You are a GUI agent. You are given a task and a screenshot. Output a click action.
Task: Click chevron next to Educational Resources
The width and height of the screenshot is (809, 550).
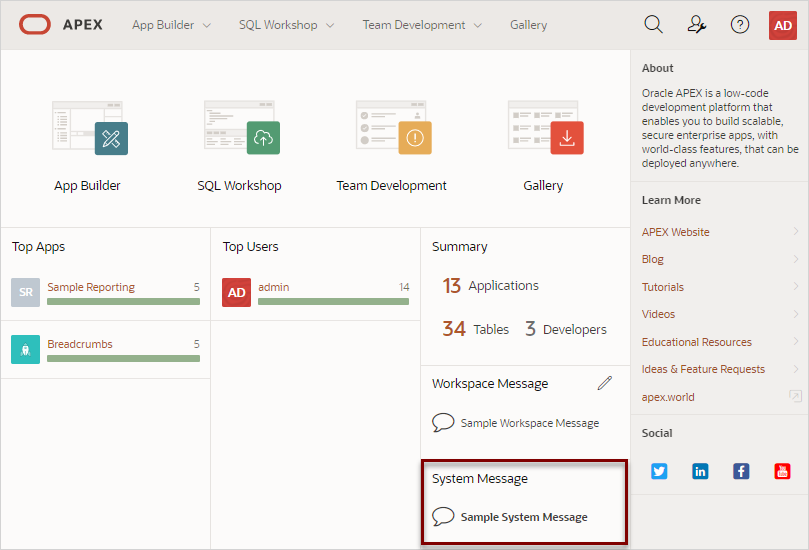pos(796,341)
